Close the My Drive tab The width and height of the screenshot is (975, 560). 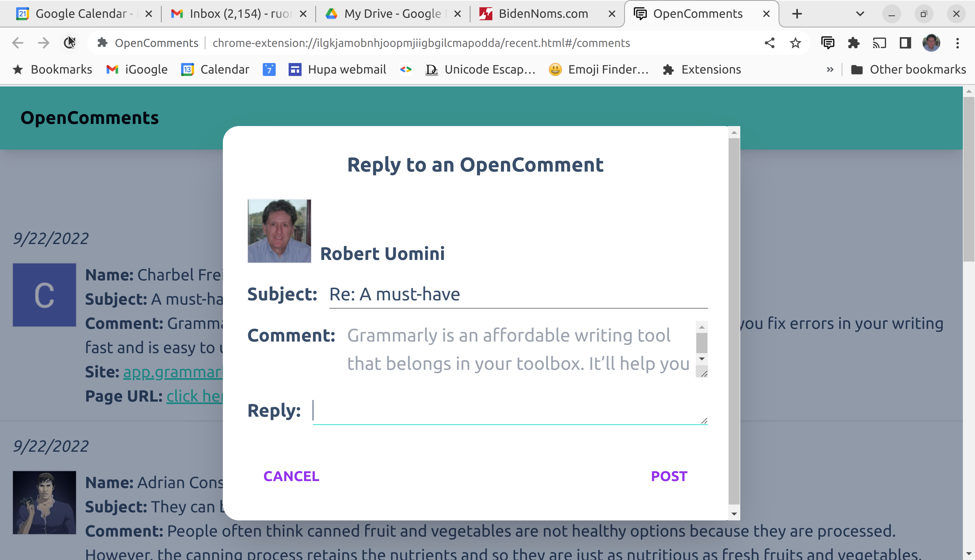click(458, 14)
